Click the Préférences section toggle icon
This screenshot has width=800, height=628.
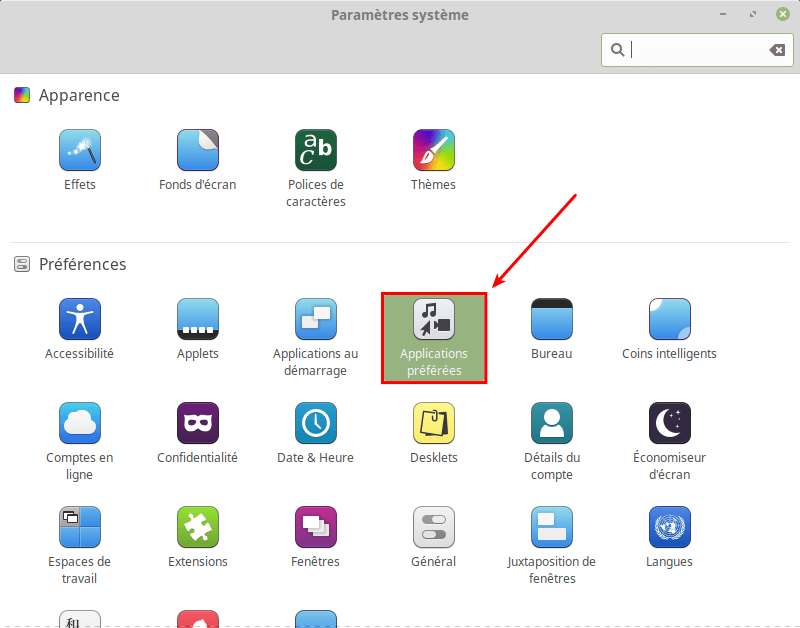[22, 264]
